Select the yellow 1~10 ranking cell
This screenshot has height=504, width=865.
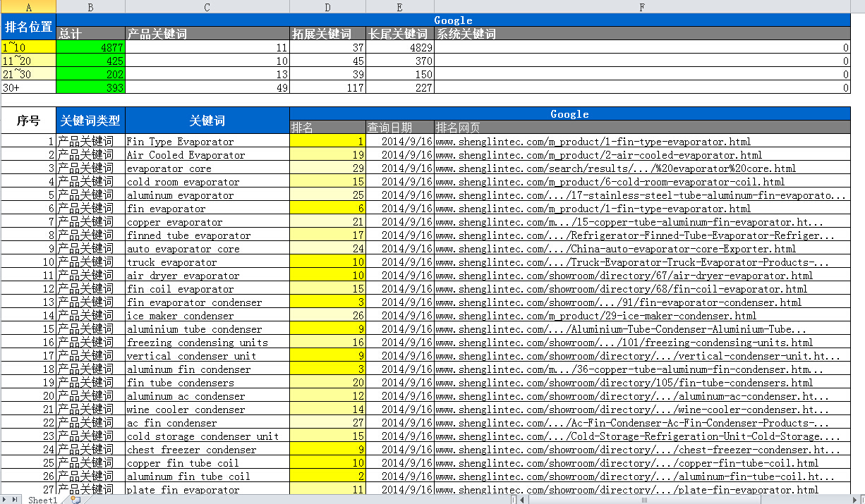[x=28, y=47]
